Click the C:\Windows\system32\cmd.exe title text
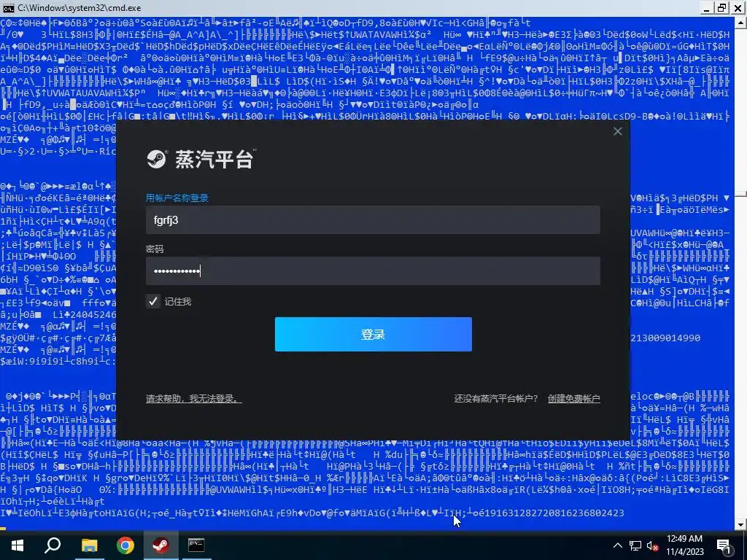 79,8
